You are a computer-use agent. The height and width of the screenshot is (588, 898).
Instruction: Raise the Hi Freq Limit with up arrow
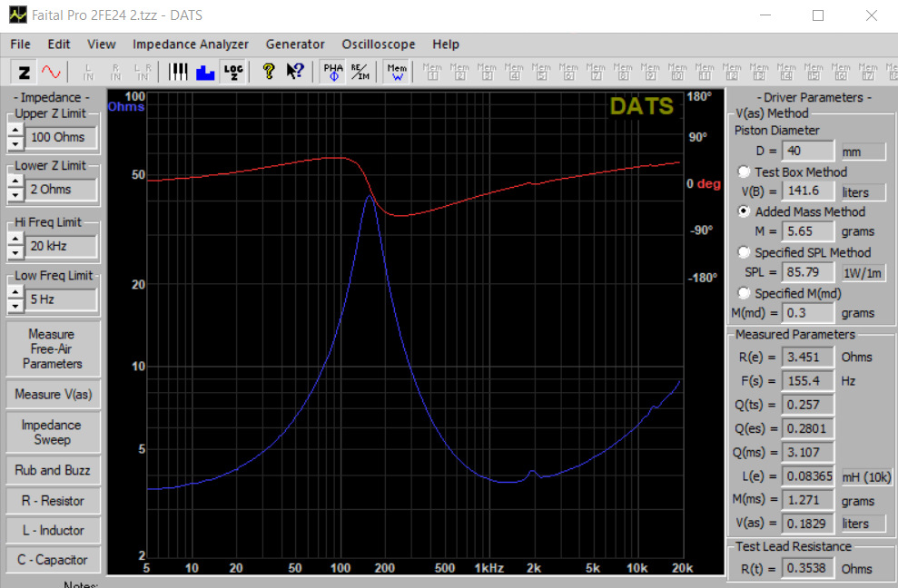[15, 240]
